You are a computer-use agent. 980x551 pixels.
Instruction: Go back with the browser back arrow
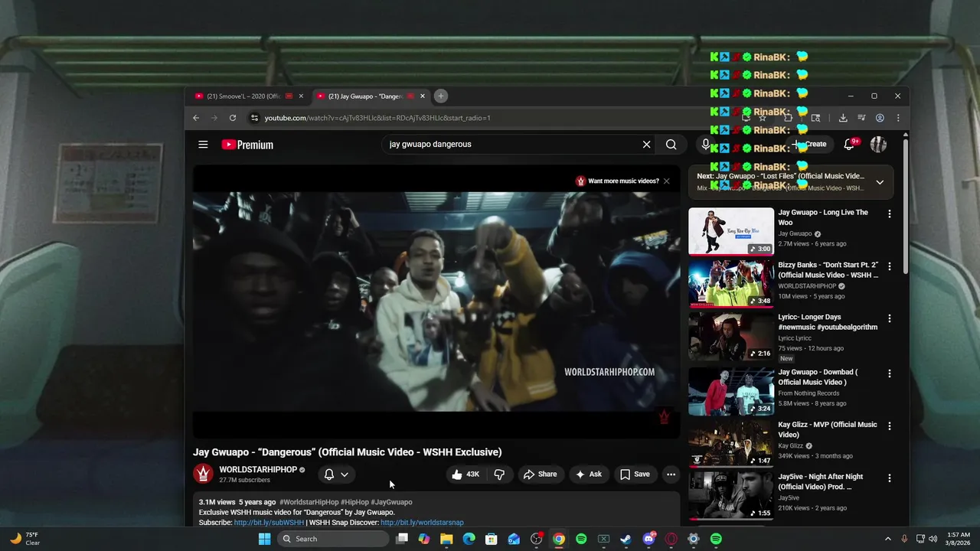pos(196,118)
